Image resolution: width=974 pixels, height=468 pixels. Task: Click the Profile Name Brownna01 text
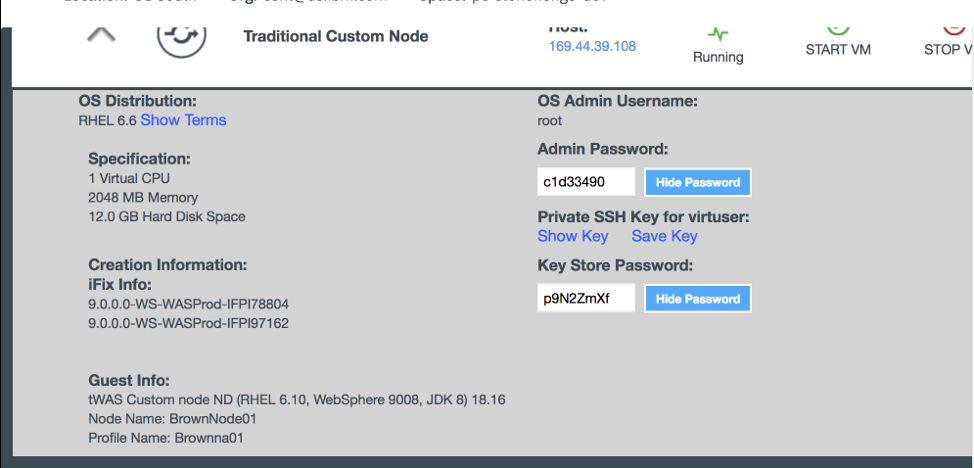point(165,438)
